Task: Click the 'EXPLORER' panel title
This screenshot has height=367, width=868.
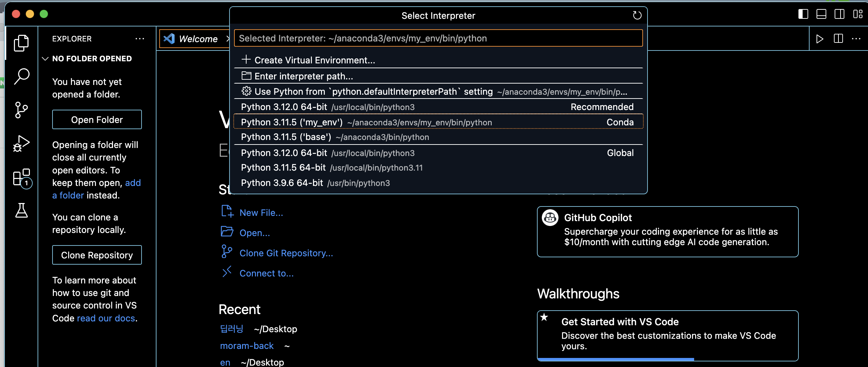Action: (x=72, y=39)
